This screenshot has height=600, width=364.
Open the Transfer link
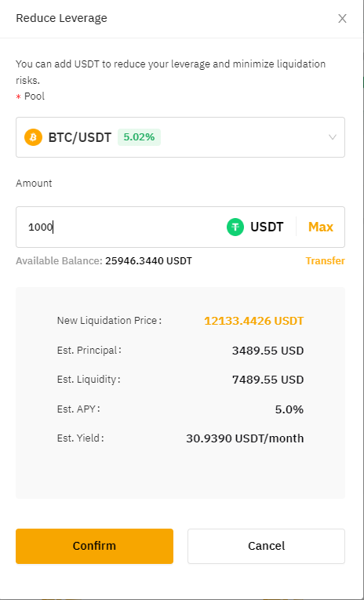click(325, 261)
